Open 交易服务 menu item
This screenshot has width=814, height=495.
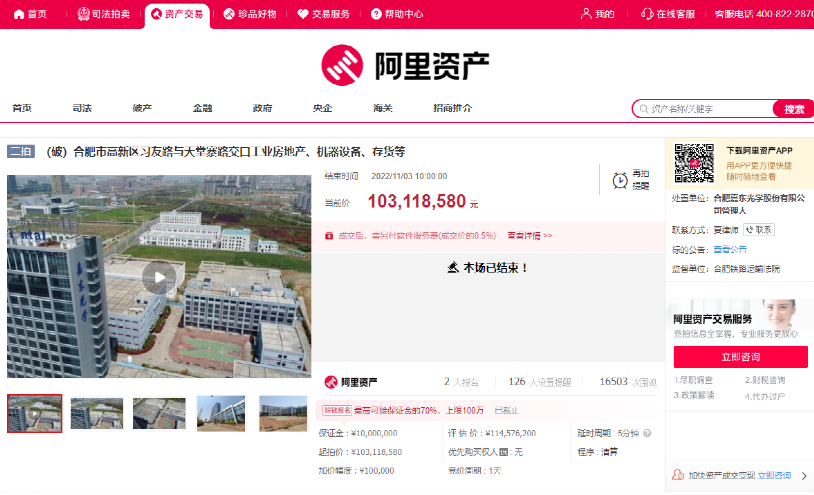click(x=323, y=14)
